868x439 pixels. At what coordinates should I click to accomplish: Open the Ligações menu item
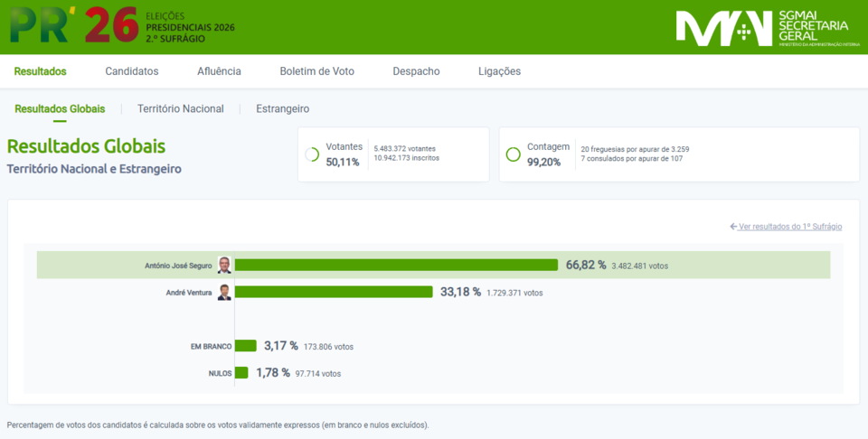499,71
